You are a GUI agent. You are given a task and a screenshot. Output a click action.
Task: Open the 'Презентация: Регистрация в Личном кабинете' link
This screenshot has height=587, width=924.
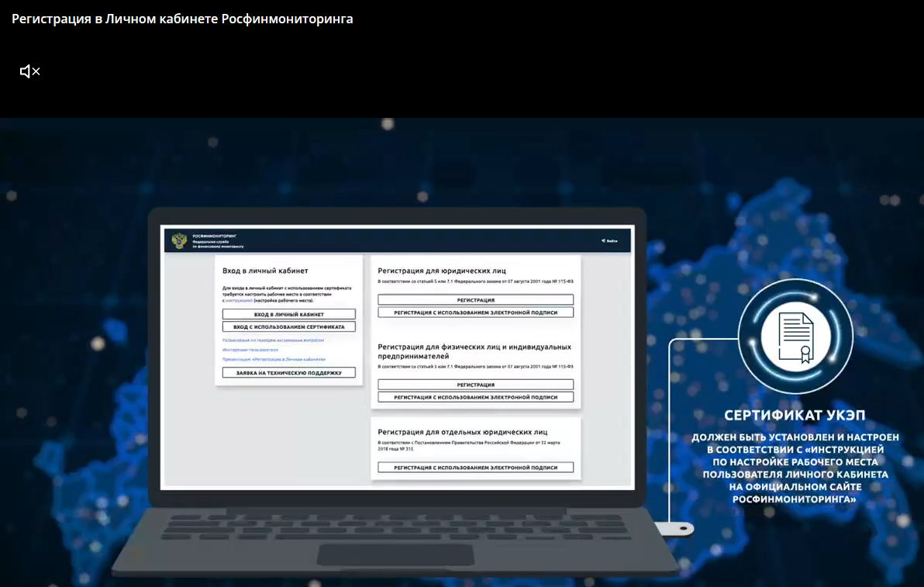coord(274,359)
